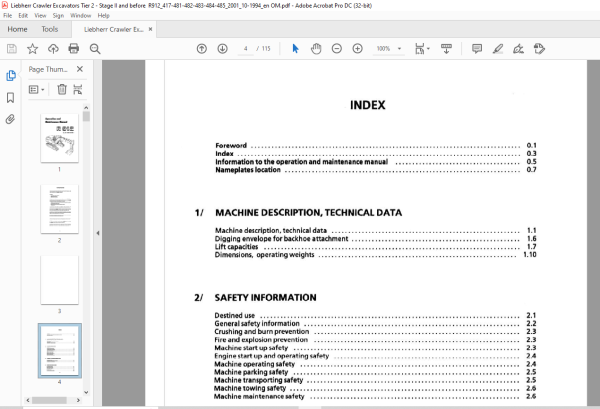The image size is (600, 409).
Task: Open the Sign menu
Action: point(58,16)
